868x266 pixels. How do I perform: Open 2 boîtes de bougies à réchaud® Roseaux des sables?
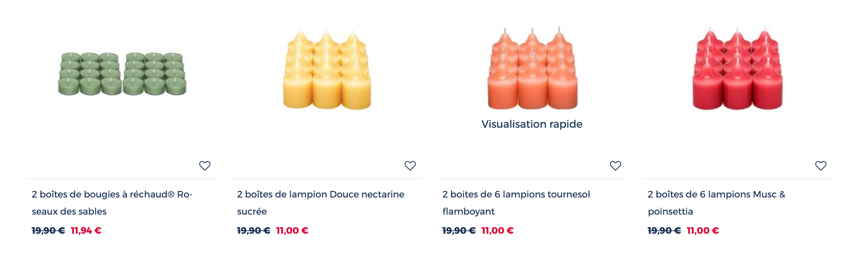pos(112,202)
